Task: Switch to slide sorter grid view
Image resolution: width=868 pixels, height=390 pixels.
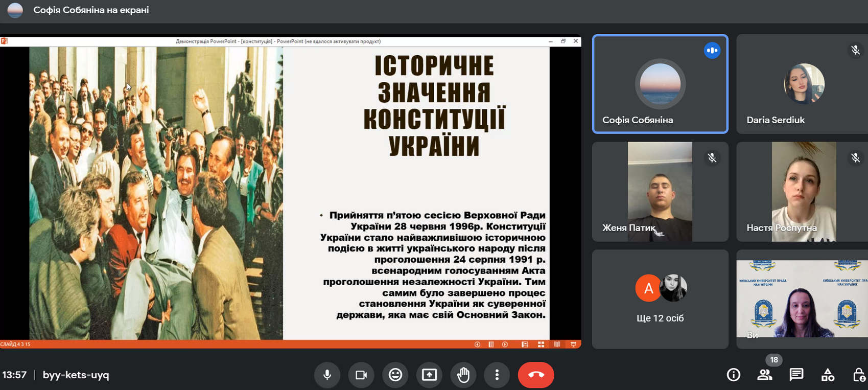Action: pos(541,345)
